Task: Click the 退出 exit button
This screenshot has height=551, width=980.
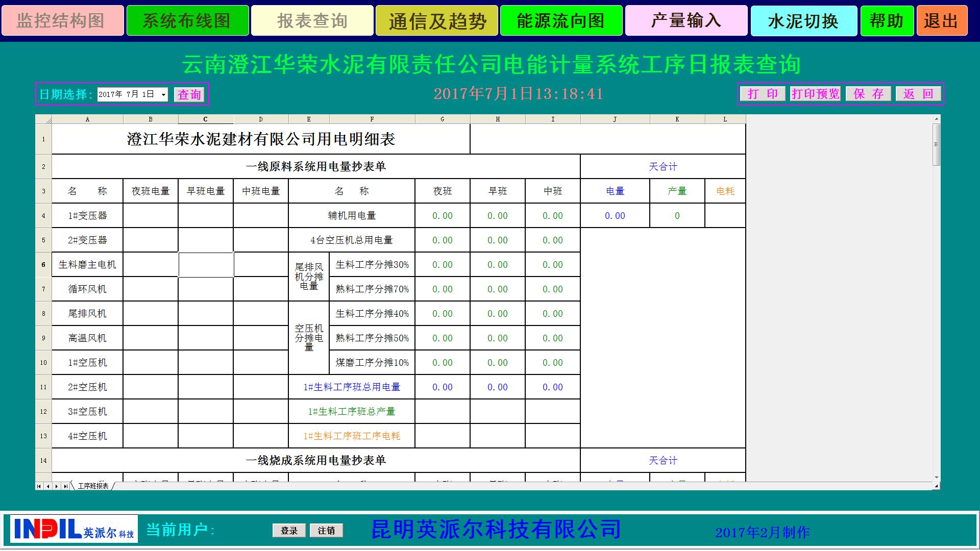Action: (x=942, y=21)
